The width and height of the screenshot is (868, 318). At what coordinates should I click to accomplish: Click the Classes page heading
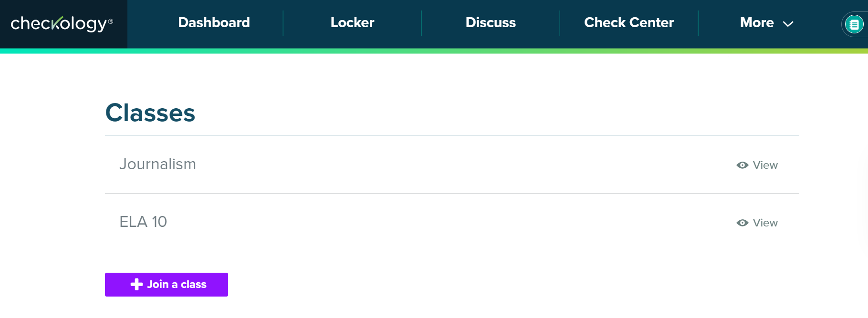150,113
